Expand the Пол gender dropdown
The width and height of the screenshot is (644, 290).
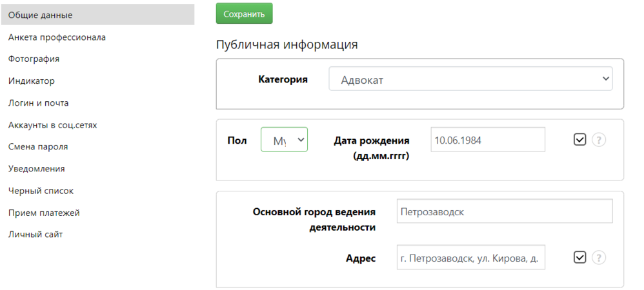[284, 140]
